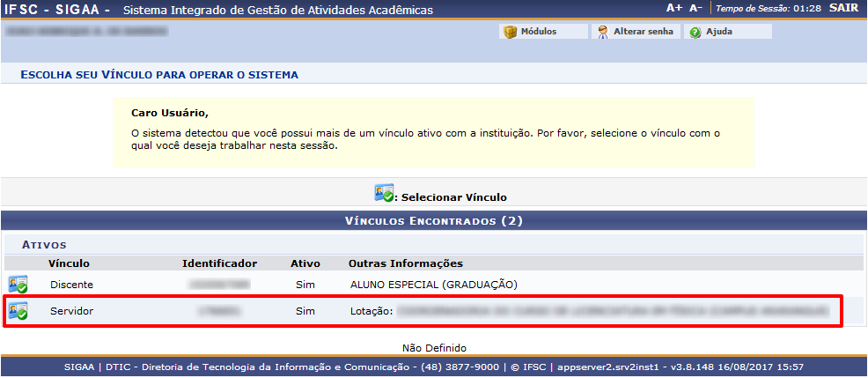868x378 pixels.
Task: Click the Servidor Lotação information
Action: tap(588, 311)
